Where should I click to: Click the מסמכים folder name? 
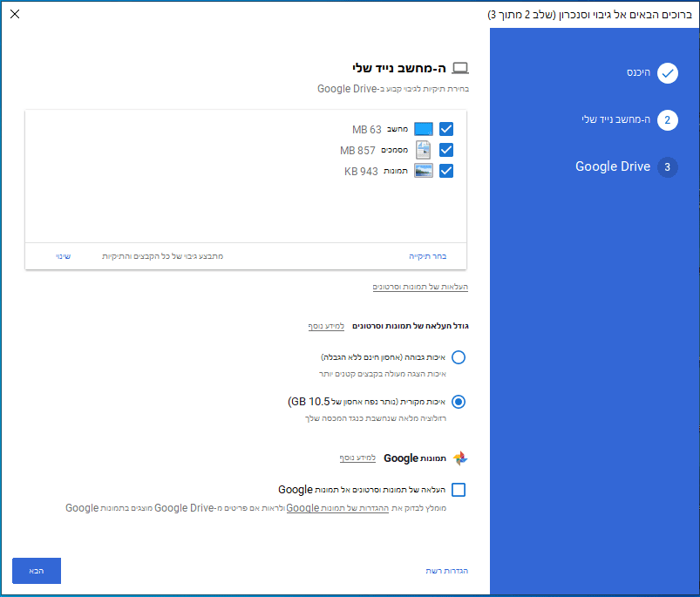[394, 150]
